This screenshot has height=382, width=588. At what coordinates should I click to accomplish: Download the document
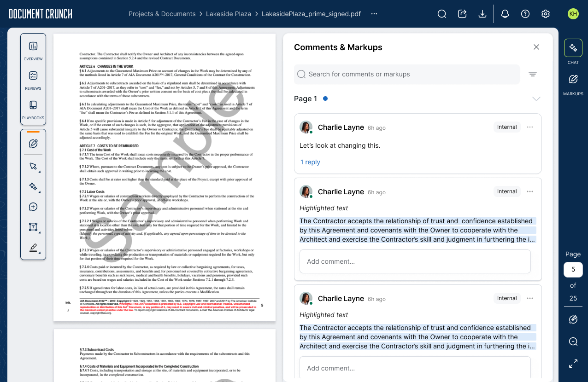point(482,14)
